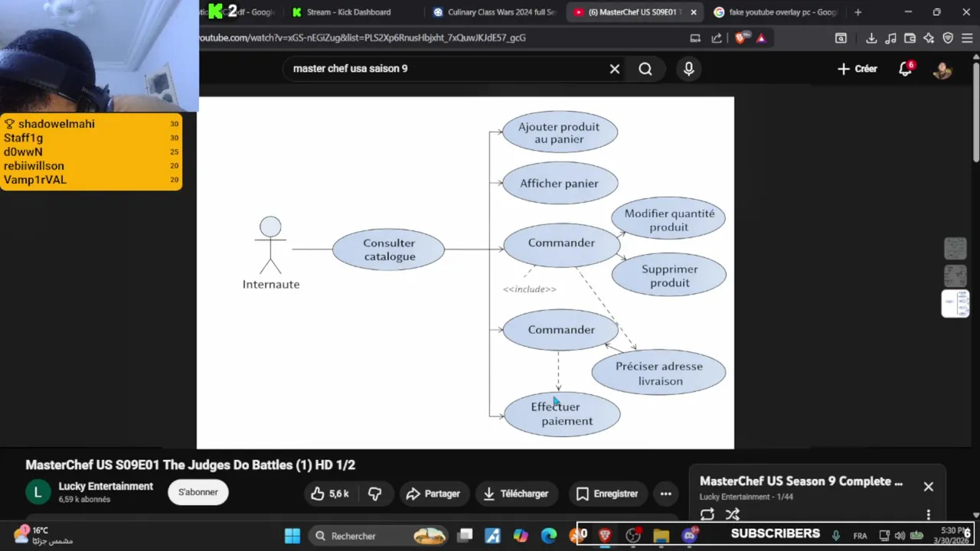Viewport: 980px width, 551px height.
Task: Open Copilot icon on taskbar
Action: (x=521, y=536)
